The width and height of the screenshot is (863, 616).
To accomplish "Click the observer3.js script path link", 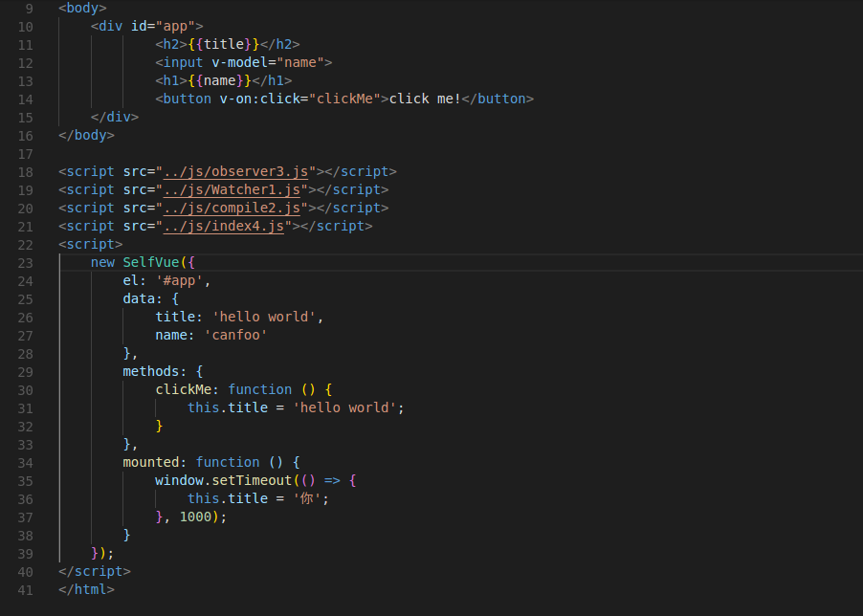I will point(235,171).
